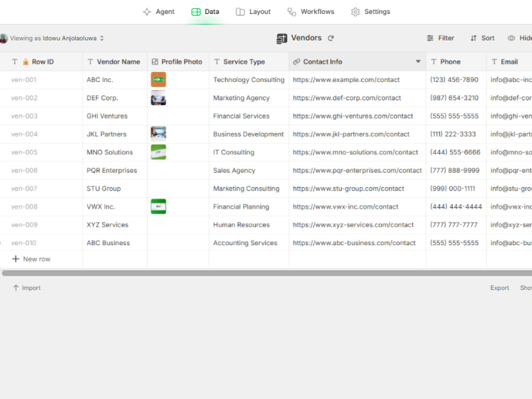This screenshot has height=399, width=532.
Task: Click the Settings gear icon
Action: point(355,12)
